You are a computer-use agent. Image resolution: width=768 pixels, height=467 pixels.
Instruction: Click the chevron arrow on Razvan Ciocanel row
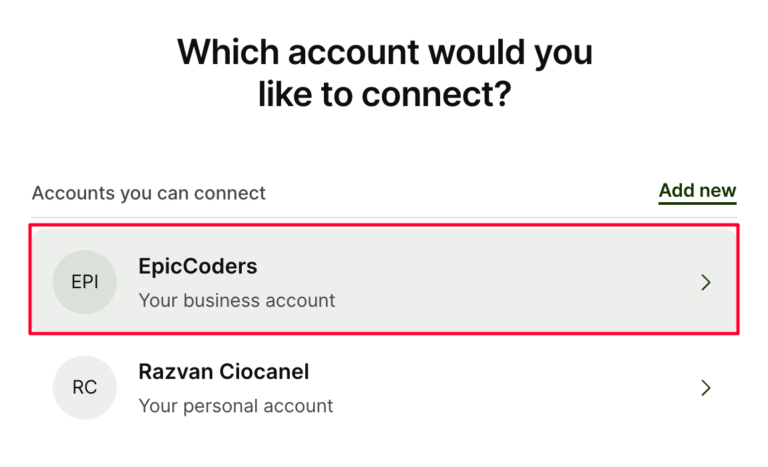pyautogui.click(x=706, y=388)
